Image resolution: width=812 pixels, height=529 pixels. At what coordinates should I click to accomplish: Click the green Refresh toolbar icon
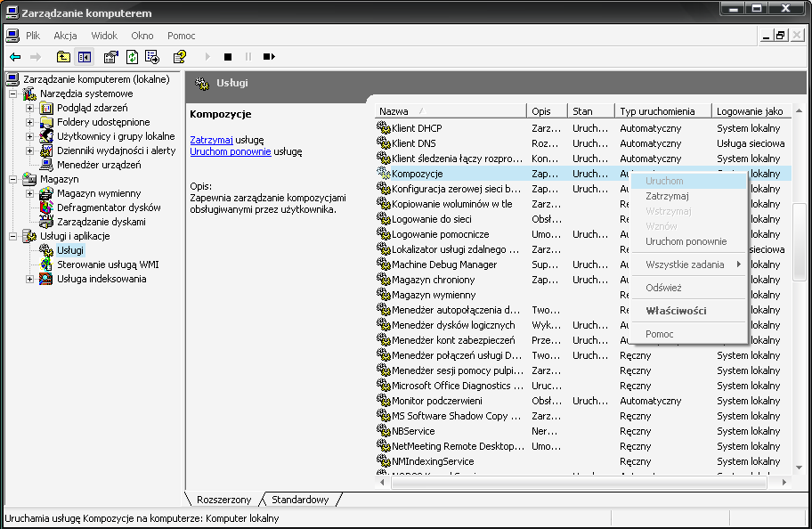pos(132,57)
